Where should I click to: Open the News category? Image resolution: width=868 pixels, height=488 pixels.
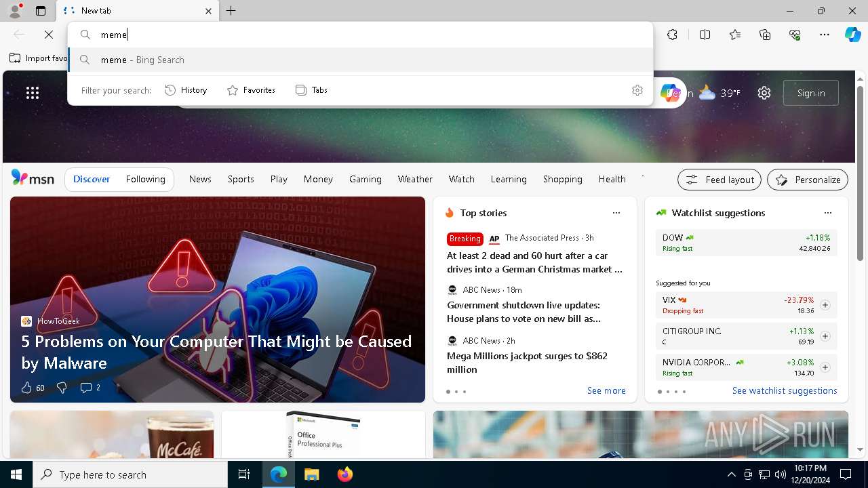tap(200, 179)
